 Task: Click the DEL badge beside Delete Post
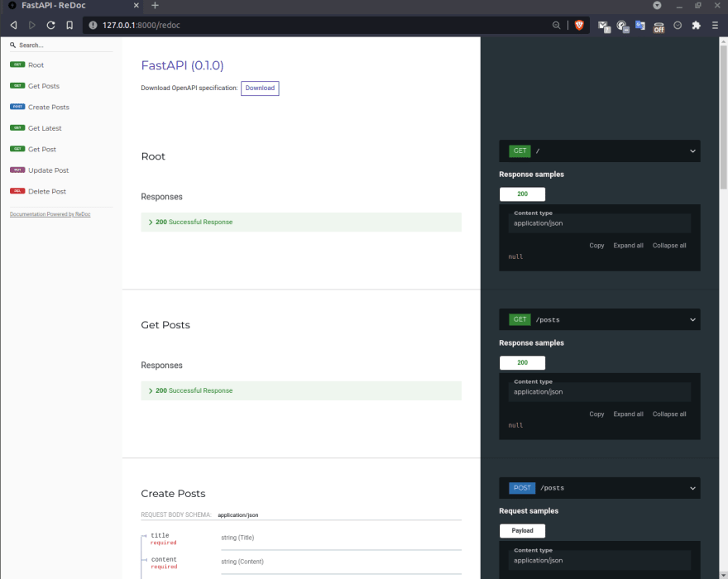coord(17,191)
